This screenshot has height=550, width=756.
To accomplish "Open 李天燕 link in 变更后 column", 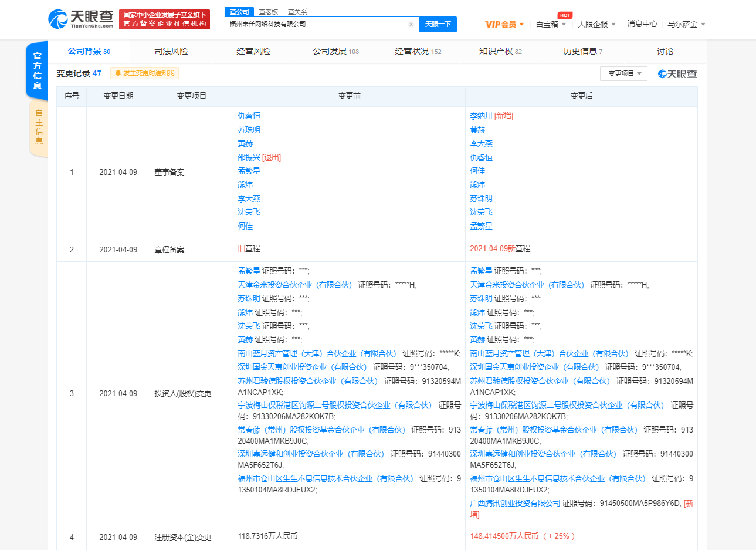I will click(x=481, y=143).
